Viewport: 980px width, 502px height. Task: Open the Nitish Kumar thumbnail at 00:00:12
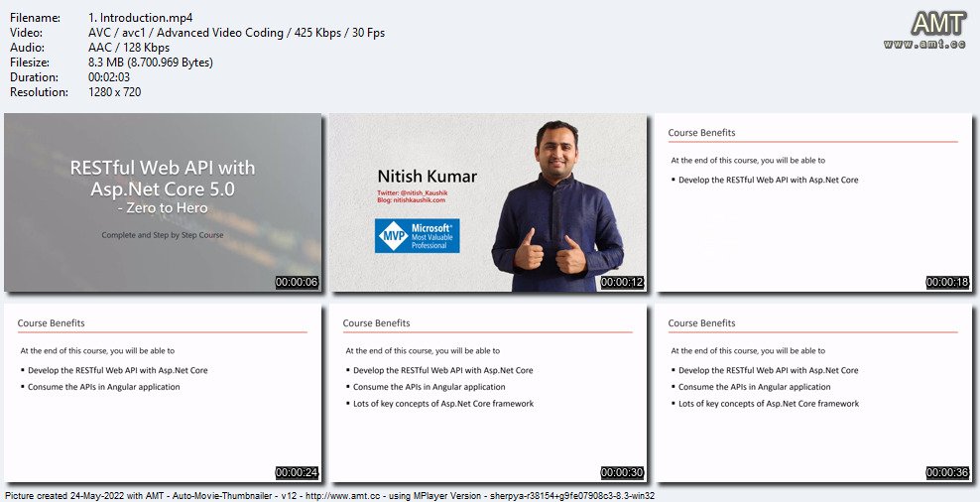coord(488,202)
